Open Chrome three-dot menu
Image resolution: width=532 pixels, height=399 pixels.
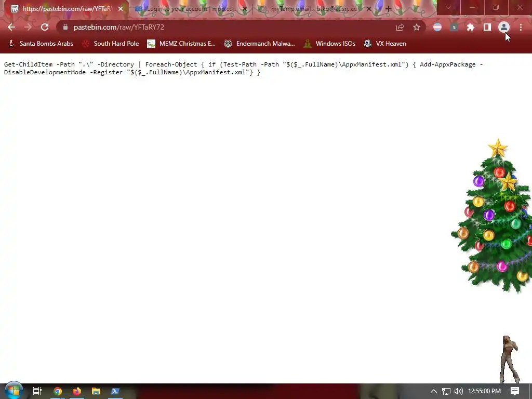(x=521, y=27)
